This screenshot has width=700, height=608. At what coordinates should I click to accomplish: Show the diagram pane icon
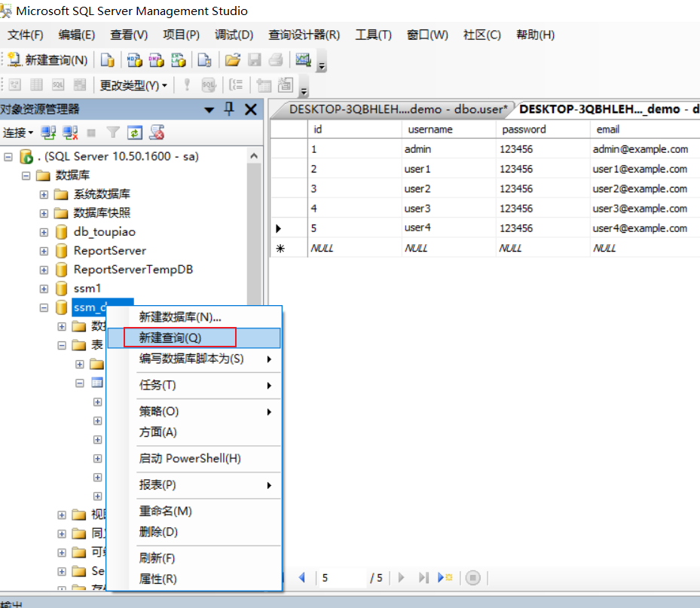[x=15, y=85]
